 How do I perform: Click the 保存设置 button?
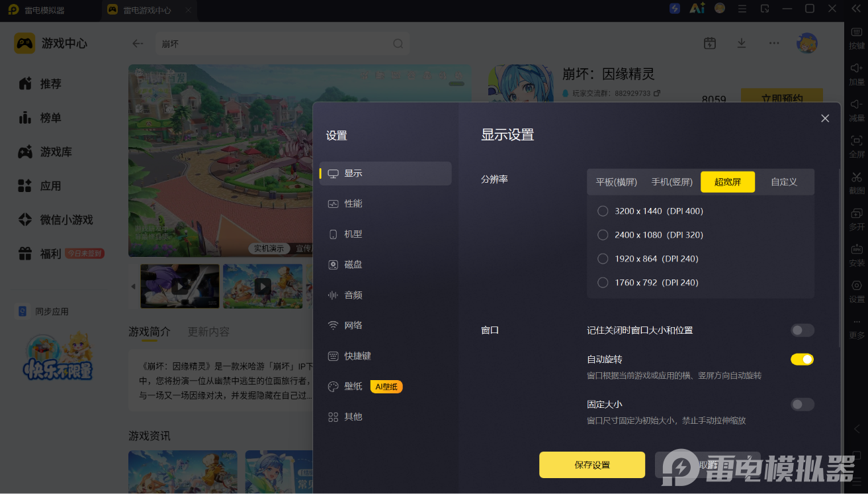(592, 465)
